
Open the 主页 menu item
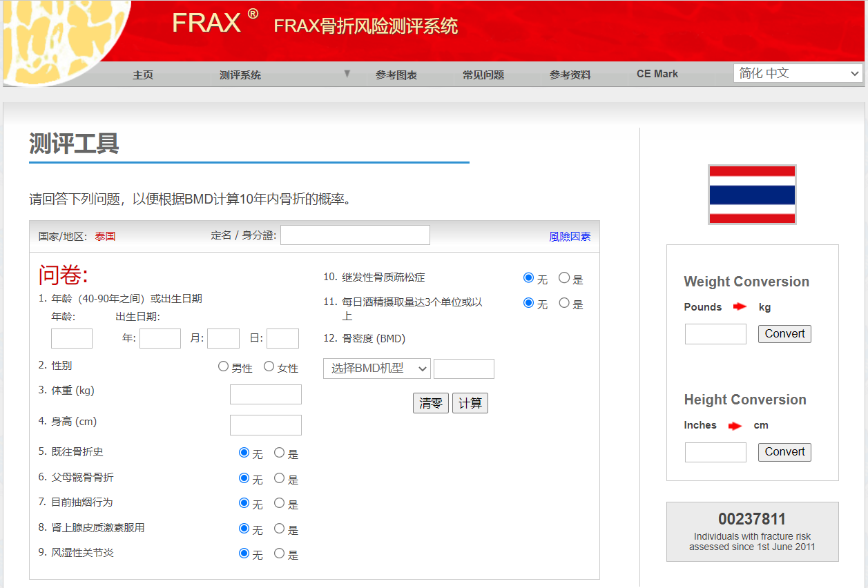pyautogui.click(x=143, y=75)
